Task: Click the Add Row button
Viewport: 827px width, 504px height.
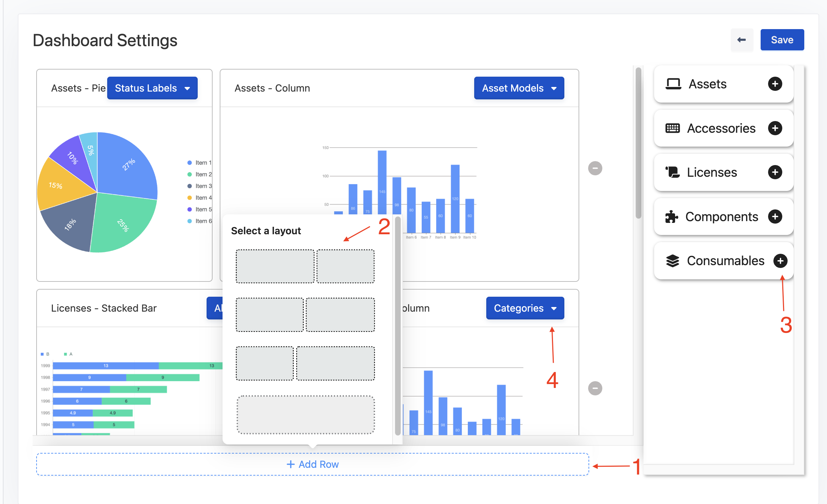Action: (312, 464)
